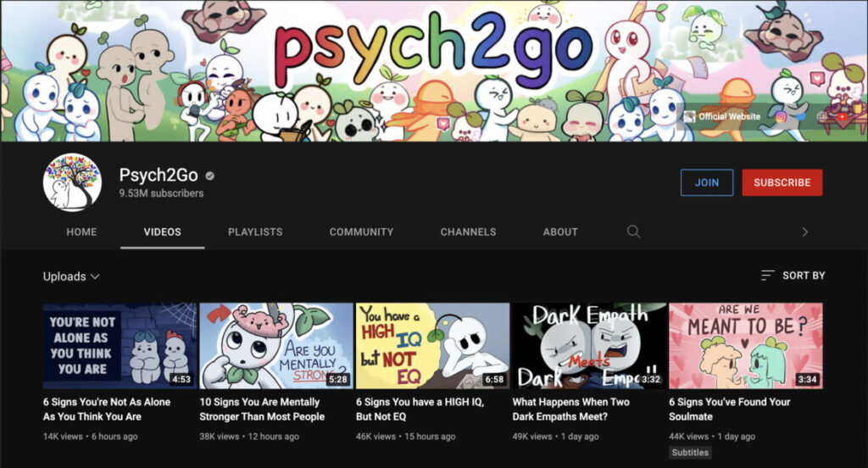The width and height of the screenshot is (868, 468).
Task: Click '49K views • 1 day ago' text
Action: [555, 437]
